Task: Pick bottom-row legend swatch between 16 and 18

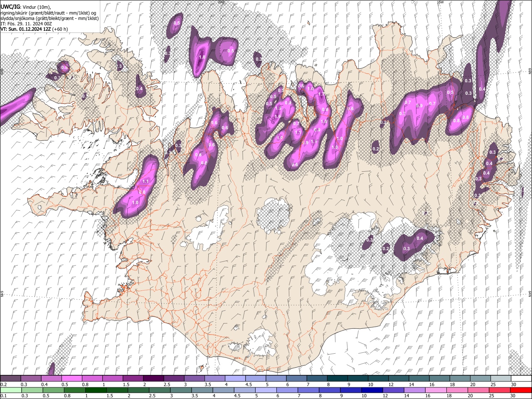Action: click(436, 390)
